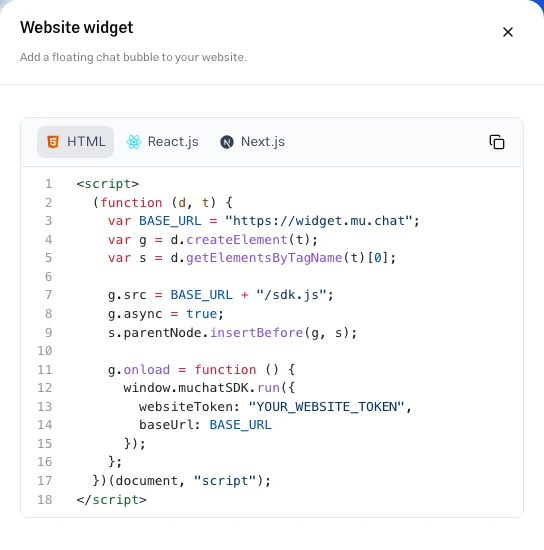
Task: Click "g.async = true;" on line 8
Action: click(166, 314)
